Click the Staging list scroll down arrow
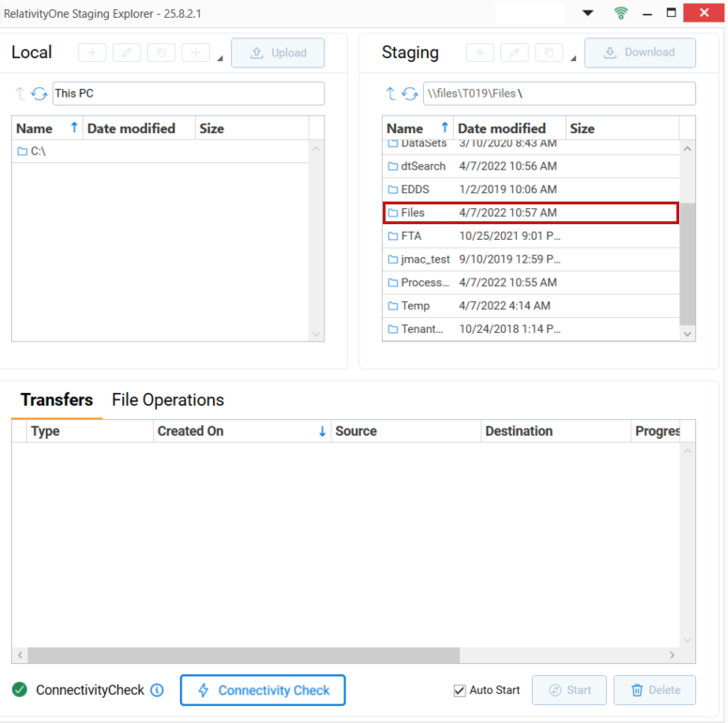 [x=688, y=334]
